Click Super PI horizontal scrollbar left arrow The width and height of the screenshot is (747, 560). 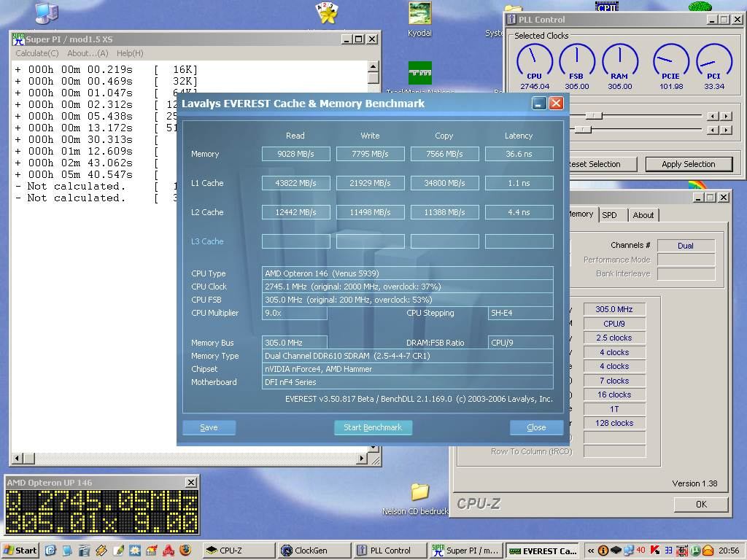click(18, 458)
